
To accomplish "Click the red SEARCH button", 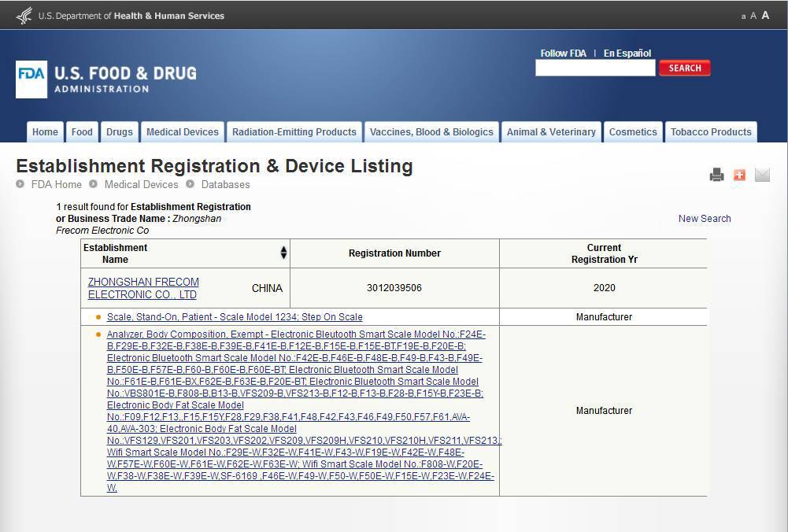I will tap(685, 68).
